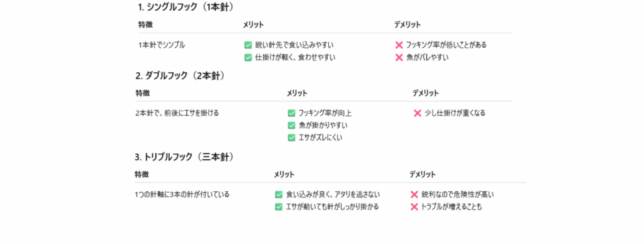Screen dimensions: 644x244
Task: Click red X beside 鋭利なので危険性が高い
Action: pos(414,194)
